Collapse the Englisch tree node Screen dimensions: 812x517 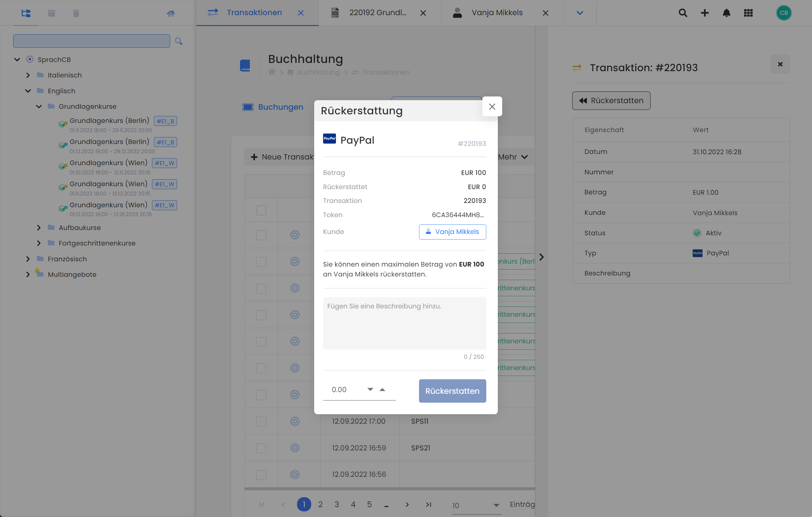click(x=28, y=91)
